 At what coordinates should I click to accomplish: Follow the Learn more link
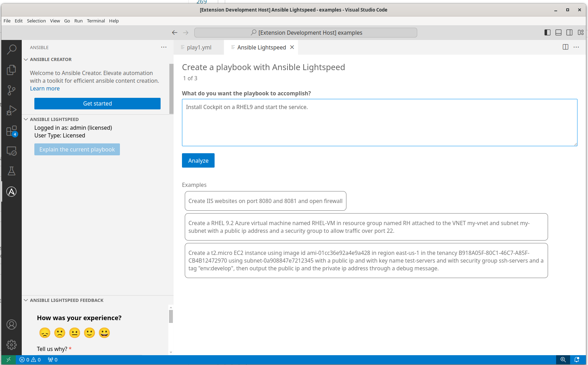click(x=45, y=89)
